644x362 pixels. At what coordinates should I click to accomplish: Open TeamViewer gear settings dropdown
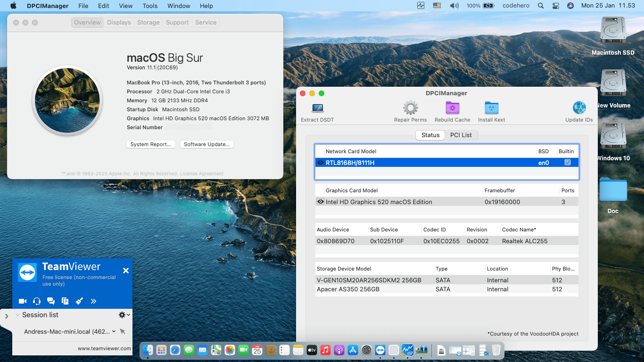point(124,315)
